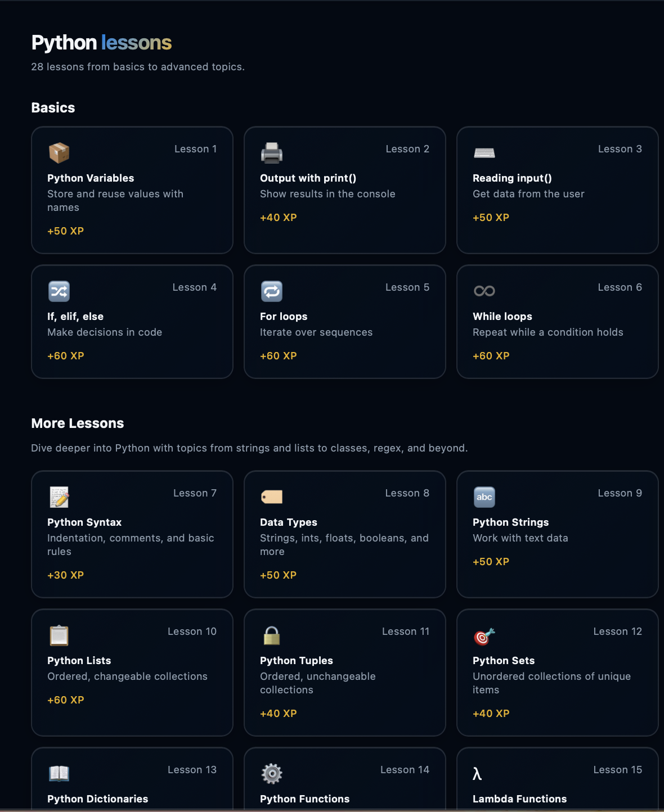Open the Python Lists lesson

click(79, 661)
